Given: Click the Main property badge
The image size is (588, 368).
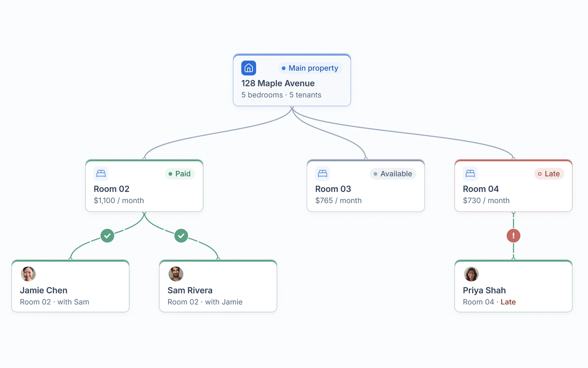Looking at the screenshot, I should [310, 68].
